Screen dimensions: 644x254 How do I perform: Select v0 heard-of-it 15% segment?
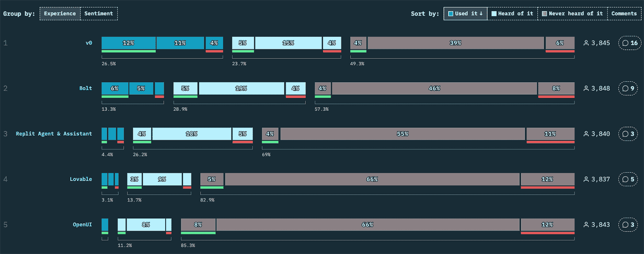[288, 43]
